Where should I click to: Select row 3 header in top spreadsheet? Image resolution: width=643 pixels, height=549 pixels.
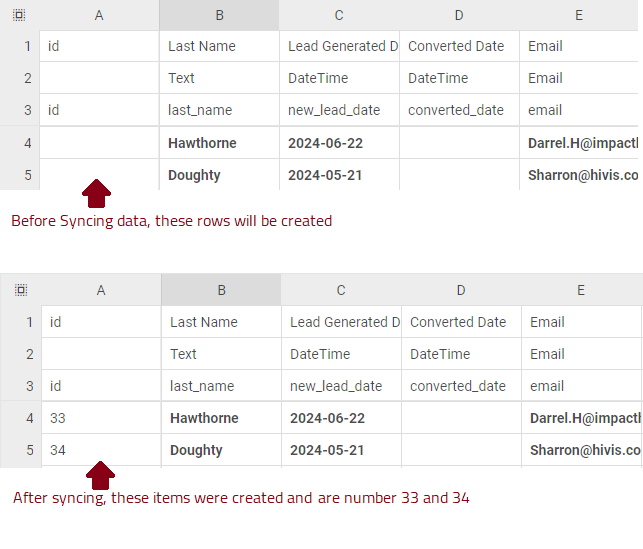click(x=20, y=110)
